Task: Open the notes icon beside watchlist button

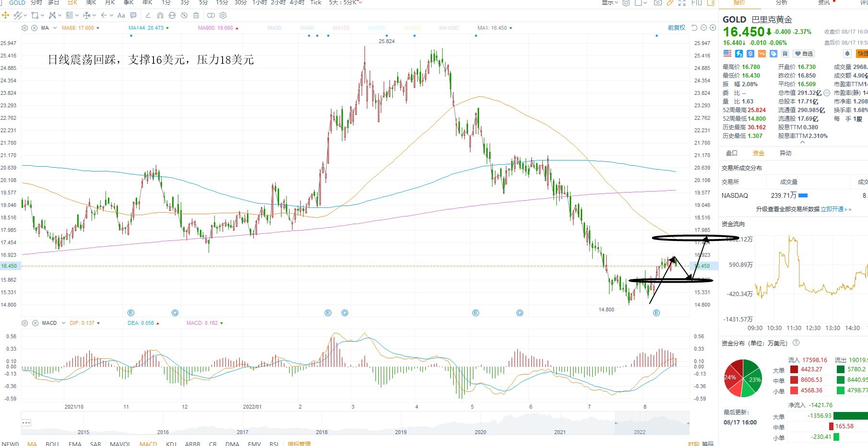Action: (785, 54)
